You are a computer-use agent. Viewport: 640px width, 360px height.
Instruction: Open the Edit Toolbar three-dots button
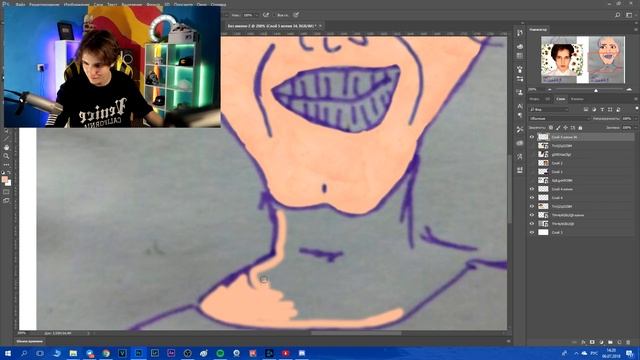pyautogui.click(x=6, y=164)
